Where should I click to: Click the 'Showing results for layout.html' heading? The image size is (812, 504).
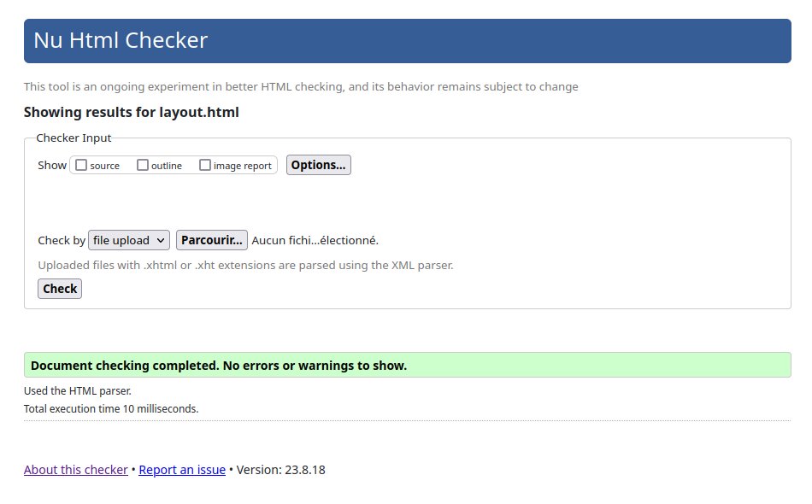(x=132, y=112)
